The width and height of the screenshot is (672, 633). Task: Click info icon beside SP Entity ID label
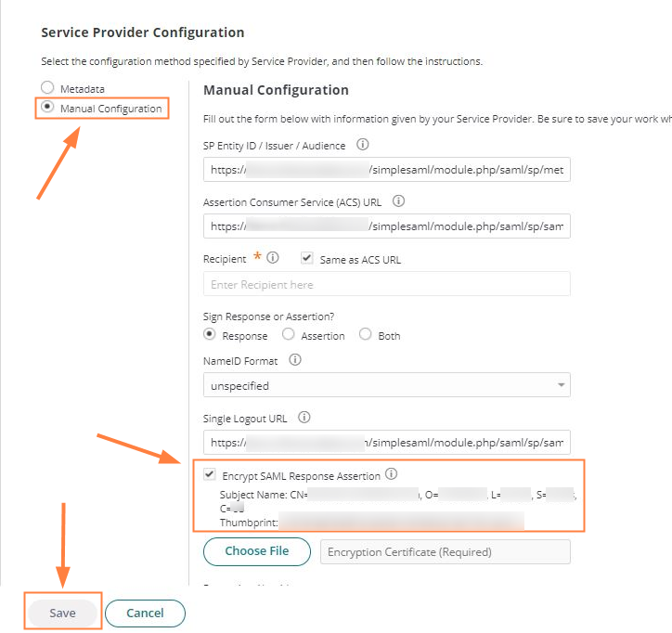click(x=363, y=145)
